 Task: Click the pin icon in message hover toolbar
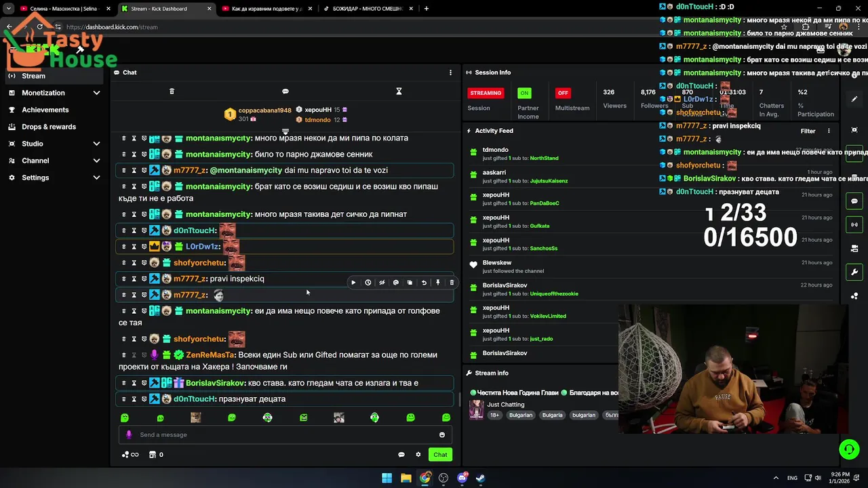point(438,283)
